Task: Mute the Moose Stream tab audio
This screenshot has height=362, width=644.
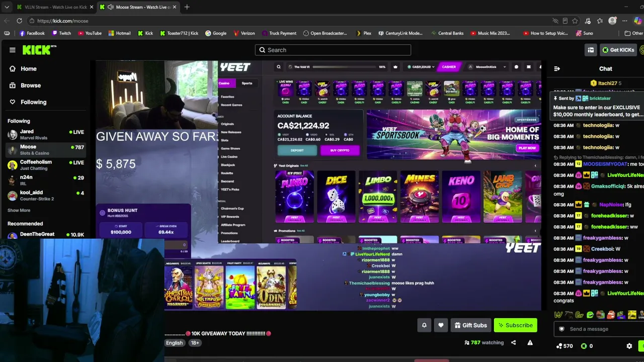Action: 110,7
